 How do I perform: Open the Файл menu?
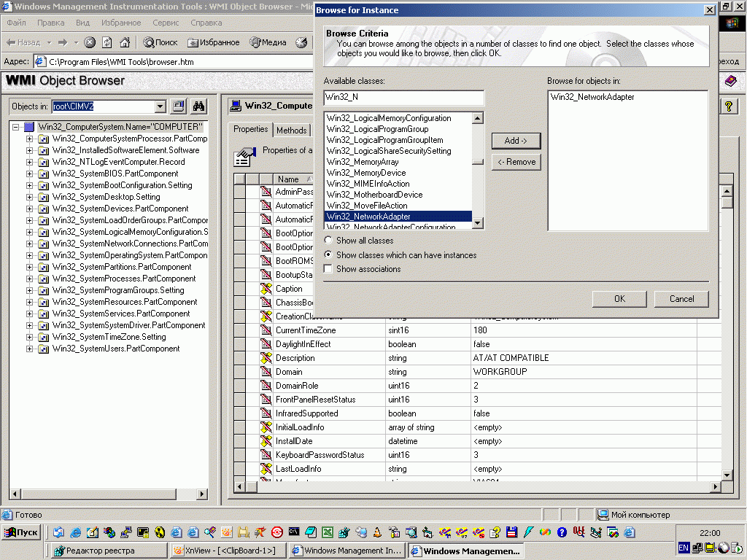coord(17,23)
